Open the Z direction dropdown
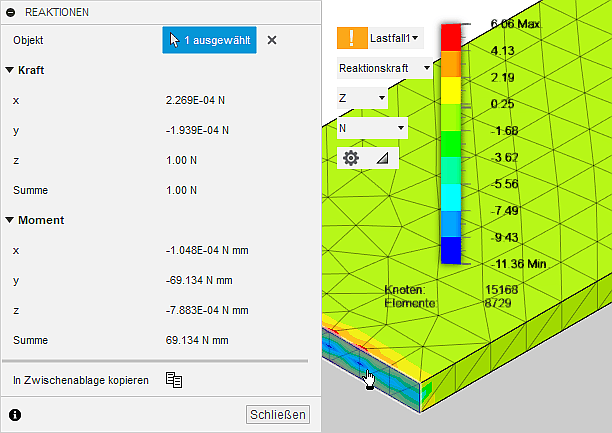 point(362,98)
